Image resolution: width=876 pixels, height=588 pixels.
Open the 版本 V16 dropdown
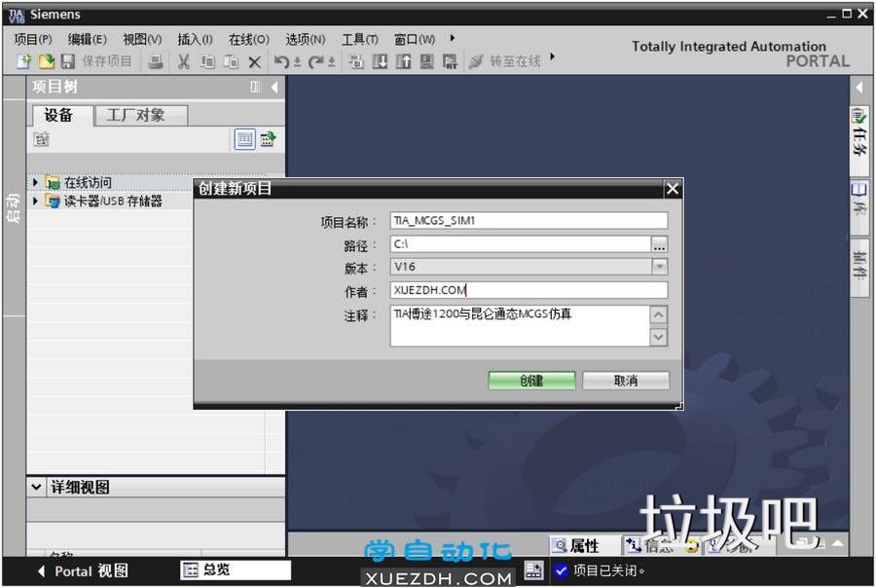[659, 267]
